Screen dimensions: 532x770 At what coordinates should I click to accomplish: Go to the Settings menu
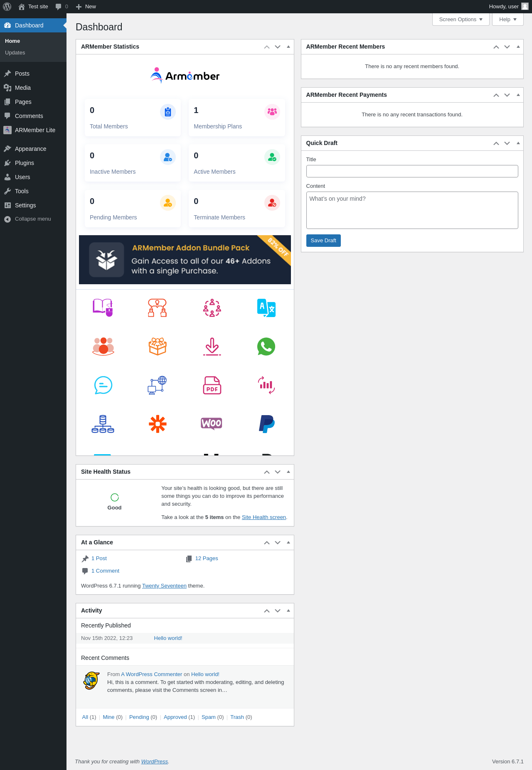pos(33,205)
